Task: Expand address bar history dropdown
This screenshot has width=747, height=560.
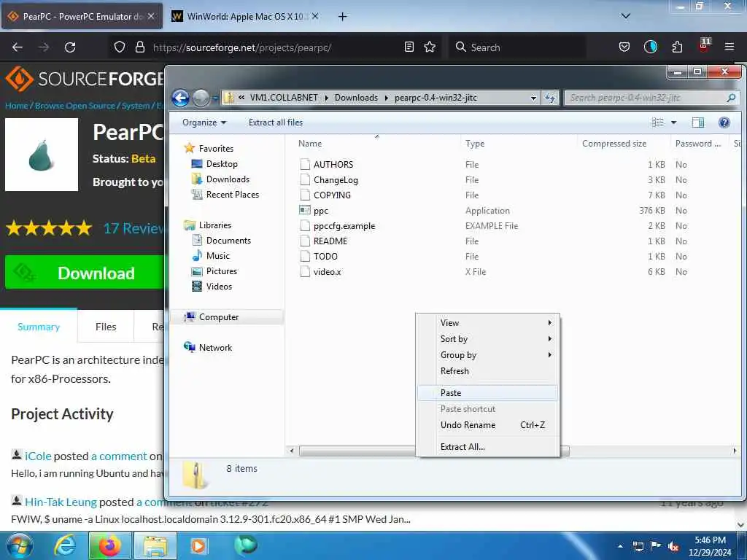Action: pos(533,98)
